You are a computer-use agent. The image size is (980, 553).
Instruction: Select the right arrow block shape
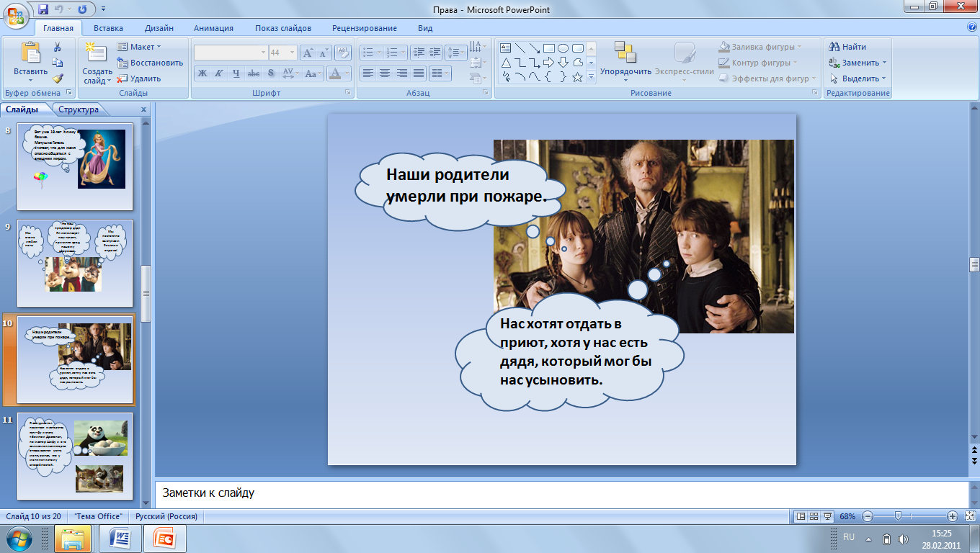(x=549, y=63)
